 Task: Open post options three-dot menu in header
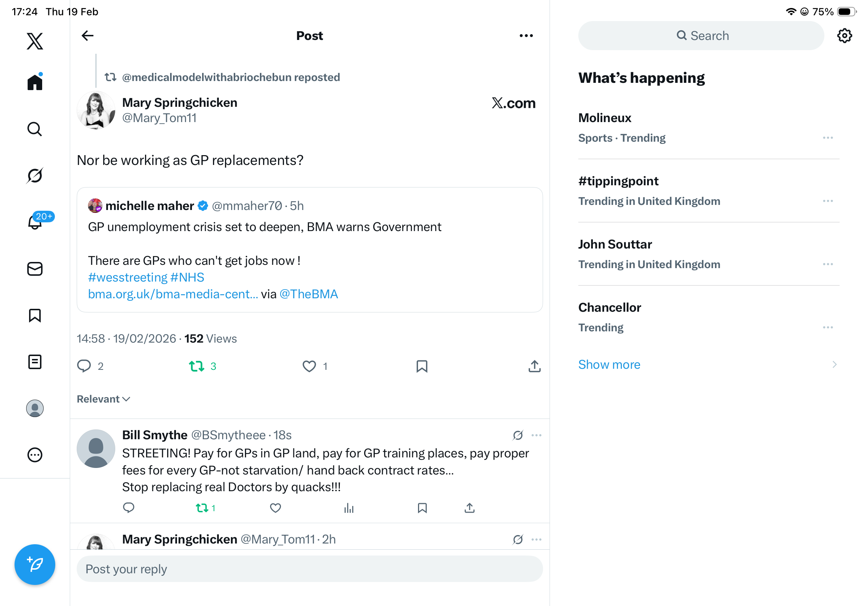coord(526,36)
